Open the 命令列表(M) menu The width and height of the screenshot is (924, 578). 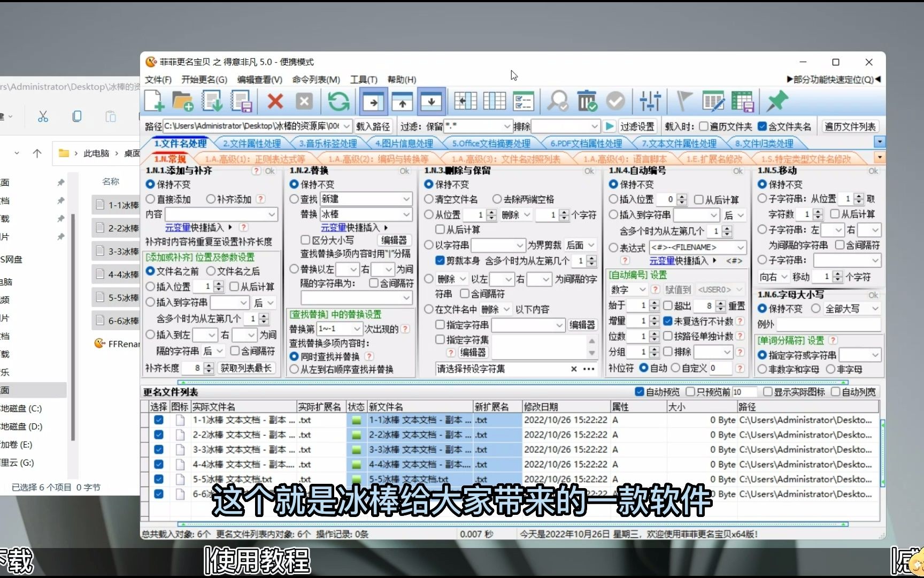(316, 79)
